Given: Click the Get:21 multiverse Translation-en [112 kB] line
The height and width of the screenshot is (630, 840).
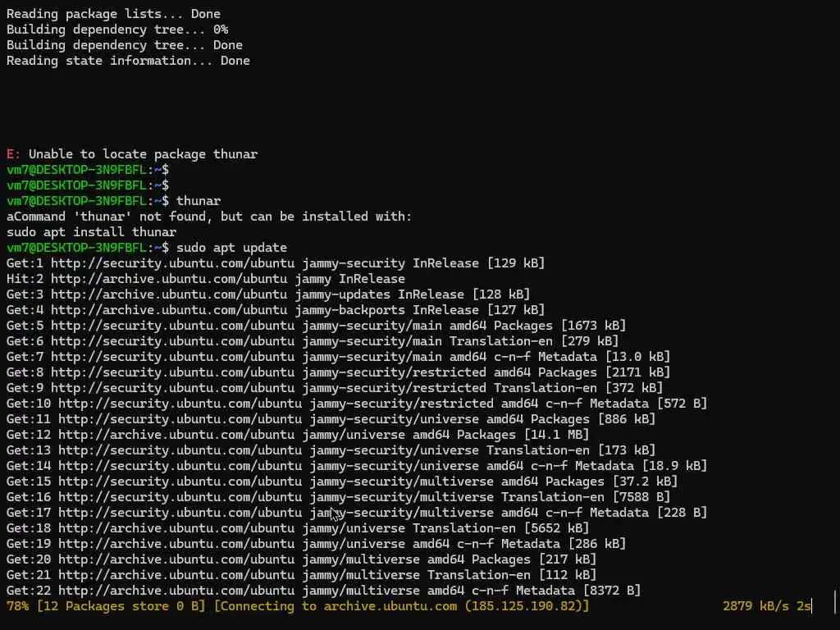Looking at the screenshot, I should 301,574.
